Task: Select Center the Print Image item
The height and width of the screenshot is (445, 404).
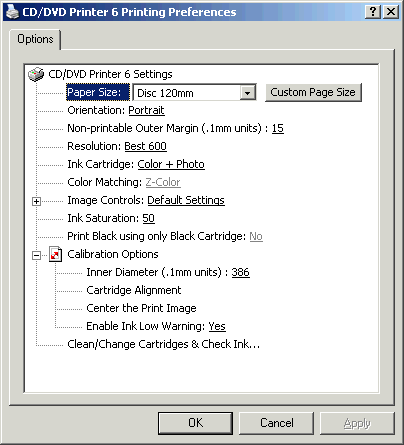Action: coord(141,308)
